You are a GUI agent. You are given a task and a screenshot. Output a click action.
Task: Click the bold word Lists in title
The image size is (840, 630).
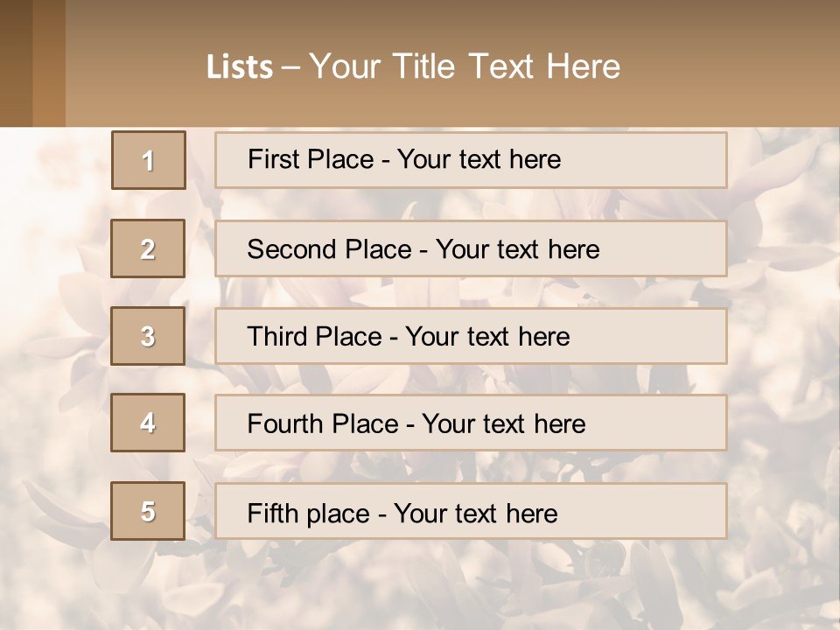coord(240,67)
